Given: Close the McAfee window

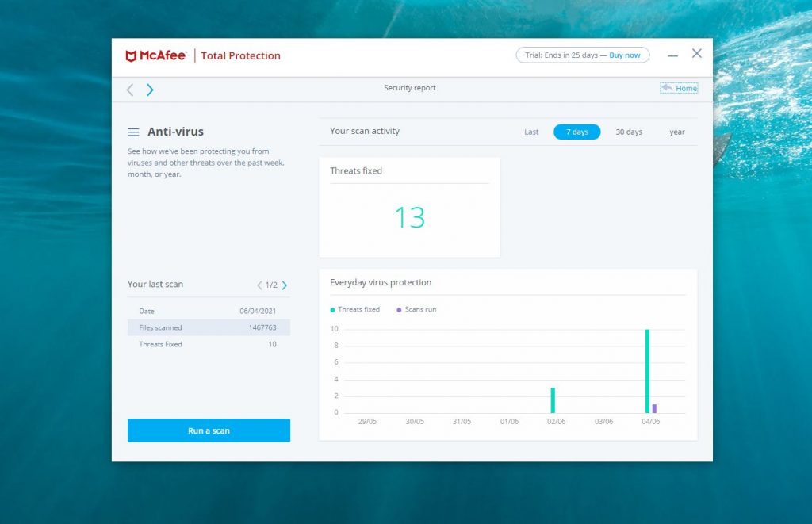Looking at the screenshot, I should [x=697, y=54].
